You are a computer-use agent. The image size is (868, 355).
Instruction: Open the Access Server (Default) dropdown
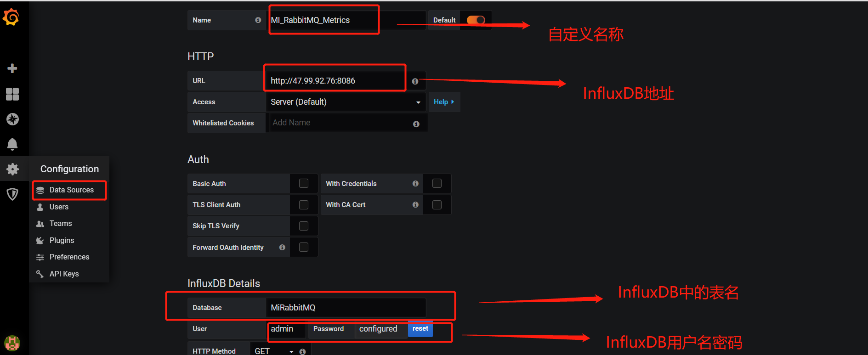point(346,102)
